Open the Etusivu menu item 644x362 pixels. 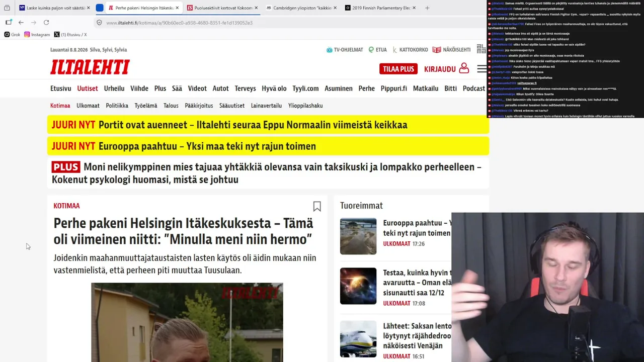61,88
